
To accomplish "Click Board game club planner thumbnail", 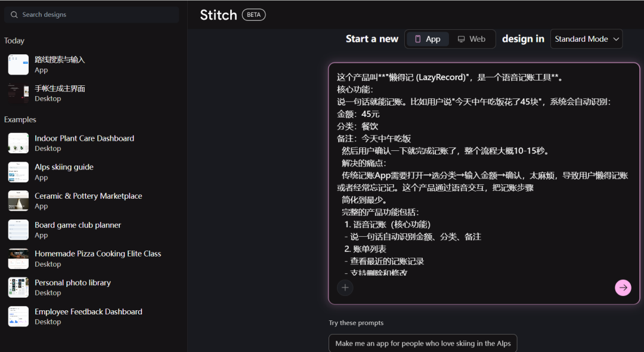I will (18, 230).
